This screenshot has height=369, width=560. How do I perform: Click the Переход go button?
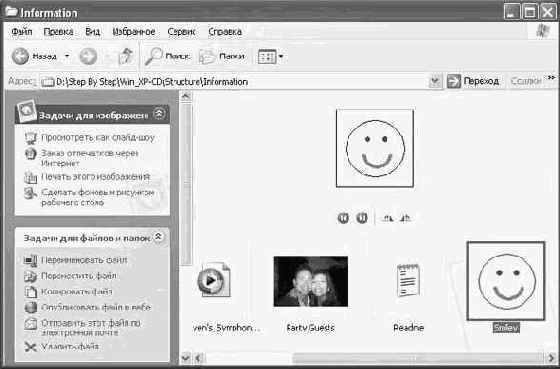click(473, 81)
